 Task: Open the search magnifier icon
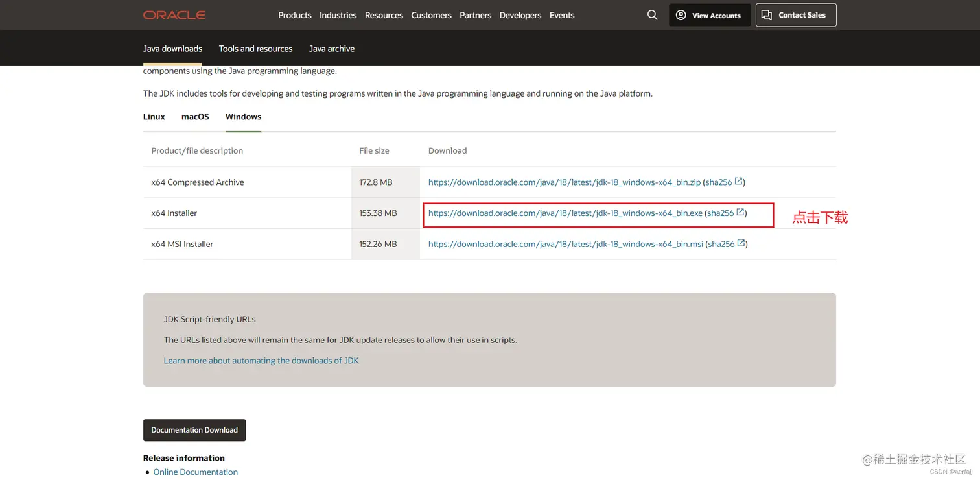point(653,15)
